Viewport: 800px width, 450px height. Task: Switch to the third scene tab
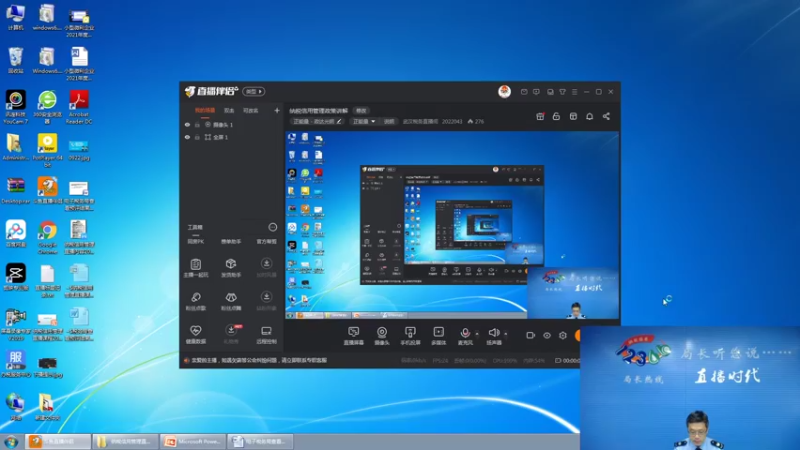[x=251, y=111]
